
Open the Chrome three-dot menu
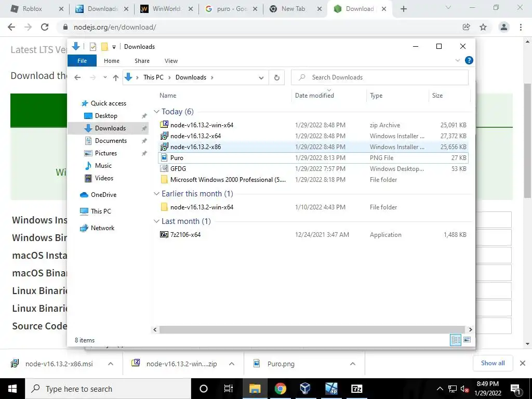[x=521, y=27]
